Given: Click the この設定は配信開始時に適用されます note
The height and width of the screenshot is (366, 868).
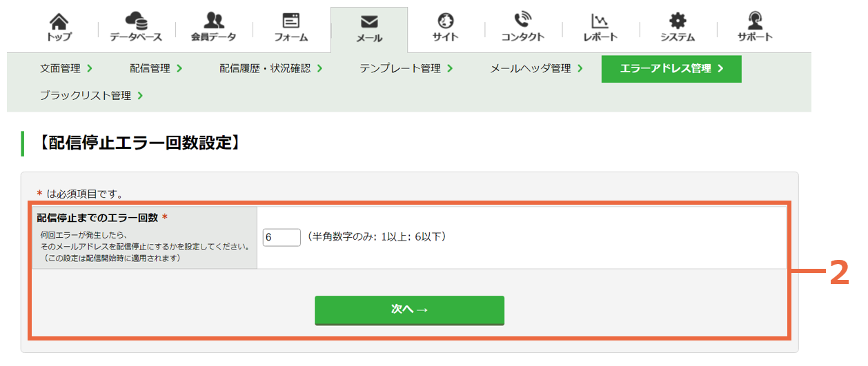Looking at the screenshot, I should point(110,258).
